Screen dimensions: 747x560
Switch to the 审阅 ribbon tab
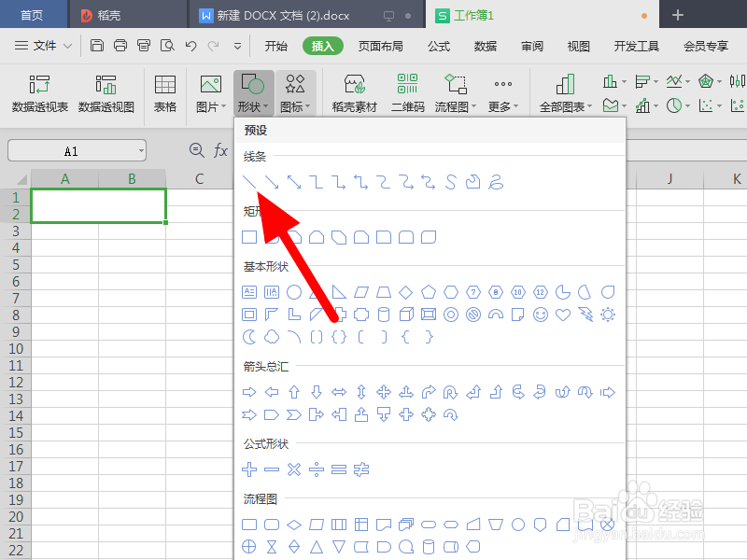tap(532, 46)
